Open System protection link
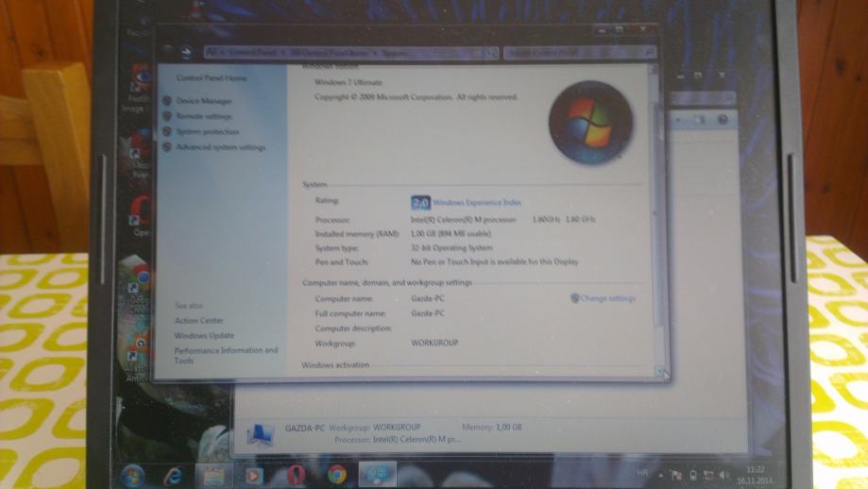The width and height of the screenshot is (868, 489). click(208, 131)
